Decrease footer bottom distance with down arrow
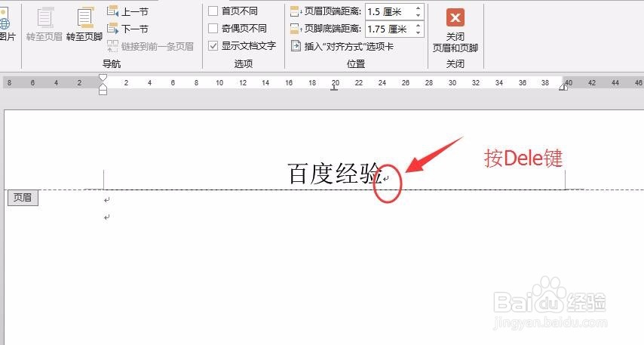Viewport: 644px width, 345px height. (x=418, y=33)
